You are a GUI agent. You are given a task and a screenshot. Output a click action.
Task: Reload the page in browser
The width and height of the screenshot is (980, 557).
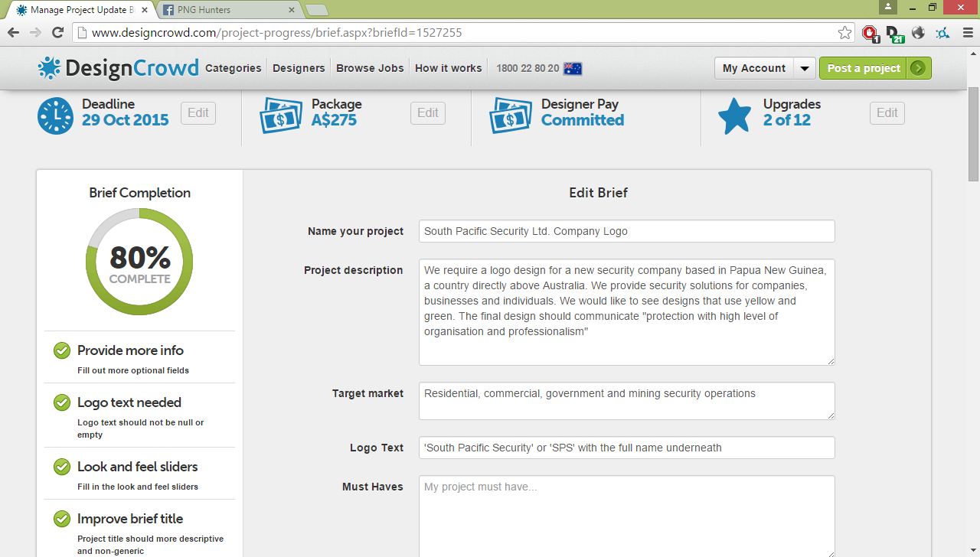[x=57, y=32]
